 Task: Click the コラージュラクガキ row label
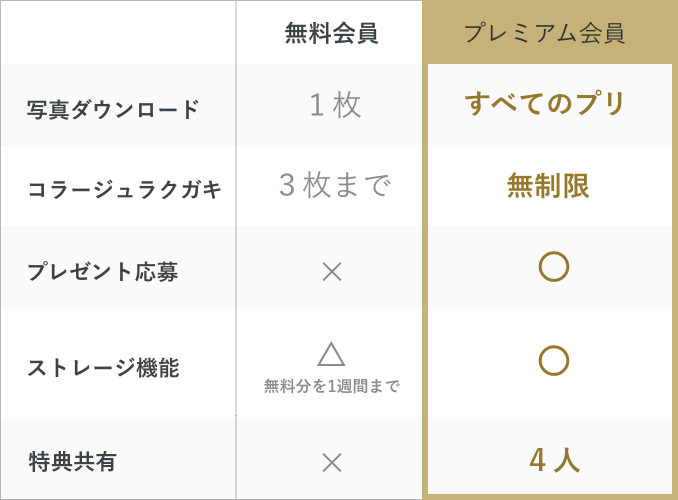point(125,189)
